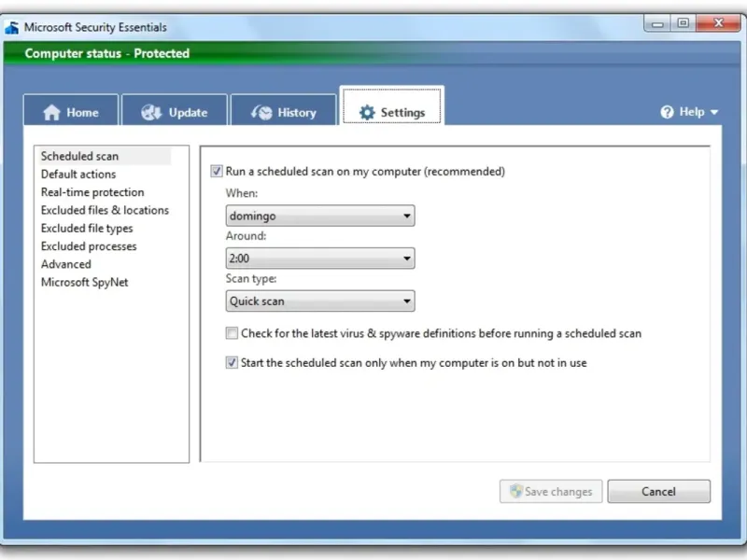Click the gear icon on Settings tab
The image size is (747, 560).
(367, 112)
